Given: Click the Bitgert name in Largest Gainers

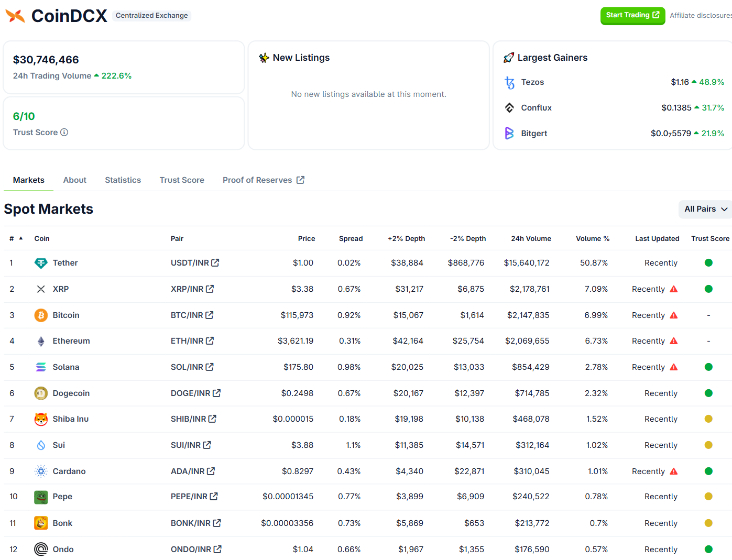Looking at the screenshot, I should coord(534,134).
